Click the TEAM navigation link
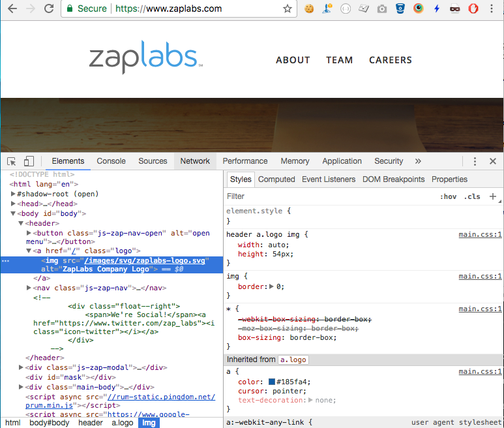The image size is (504, 428). click(x=340, y=60)
